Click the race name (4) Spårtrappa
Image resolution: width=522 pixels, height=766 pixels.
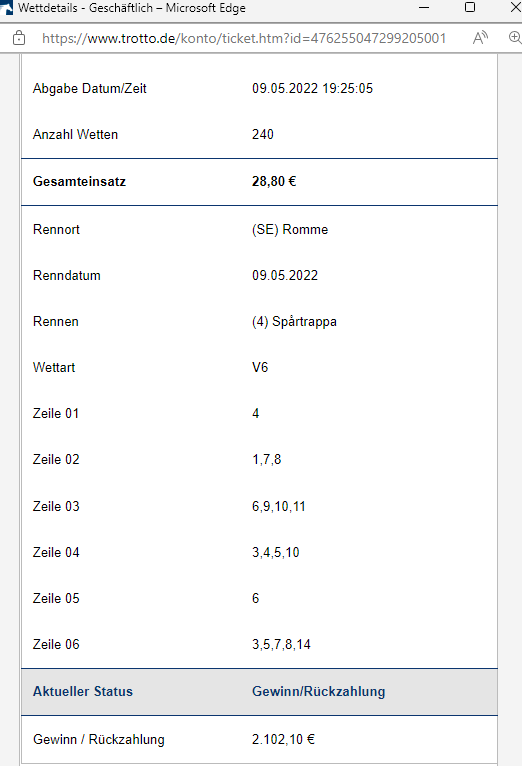[x=294, y=322]
